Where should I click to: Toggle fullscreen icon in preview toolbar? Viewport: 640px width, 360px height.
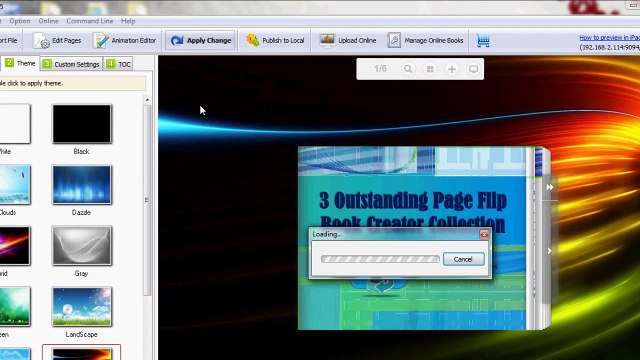point(473,69)
